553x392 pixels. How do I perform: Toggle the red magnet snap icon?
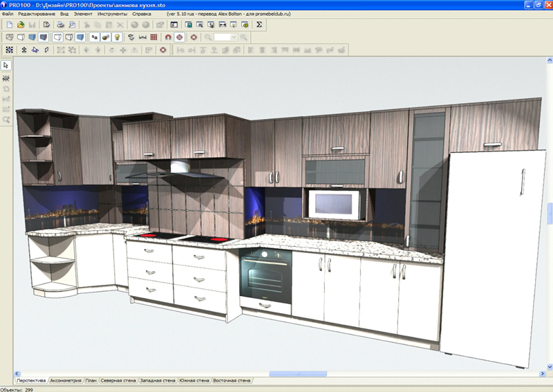click(x=168, y=37)
